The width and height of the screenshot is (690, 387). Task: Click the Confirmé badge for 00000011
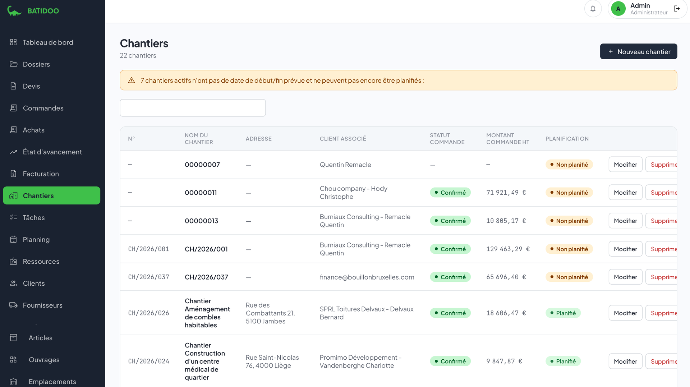pyautogui.click(x=450, y=193)
